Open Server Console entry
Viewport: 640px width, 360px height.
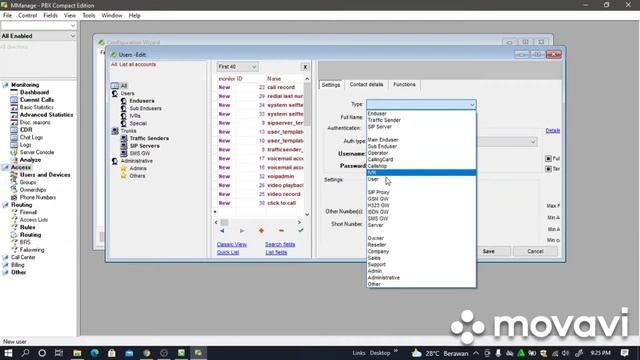click(x=37, y=152)
